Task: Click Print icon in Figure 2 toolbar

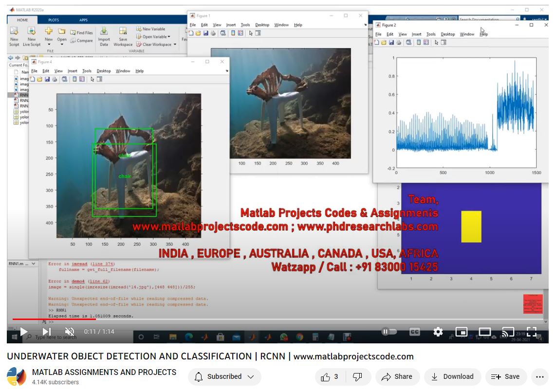Action: click(x=399, y=42)
